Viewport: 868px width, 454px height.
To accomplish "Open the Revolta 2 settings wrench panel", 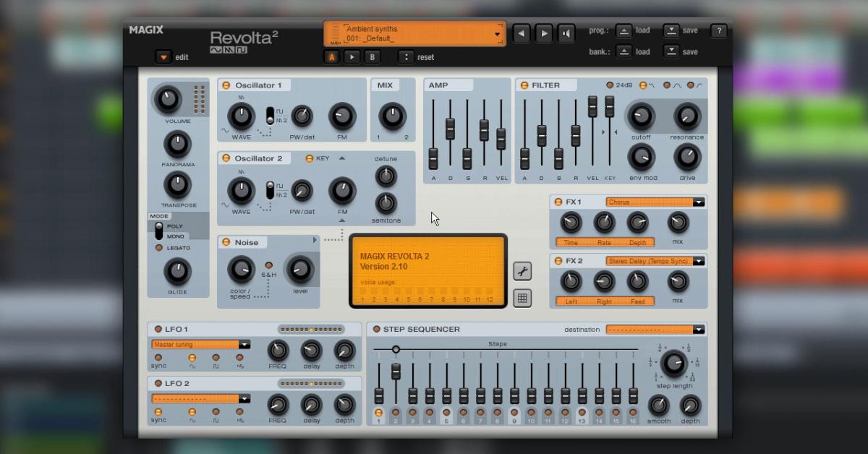I will (522, 270).
